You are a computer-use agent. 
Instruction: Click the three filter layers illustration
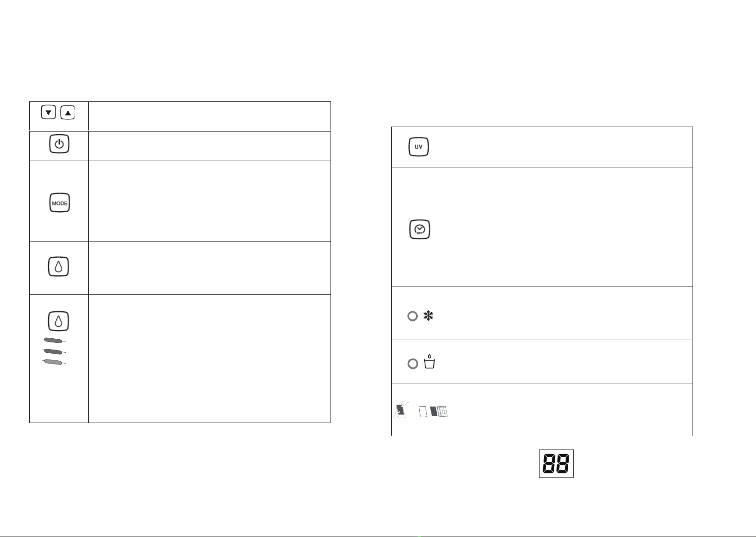point(433,412)
